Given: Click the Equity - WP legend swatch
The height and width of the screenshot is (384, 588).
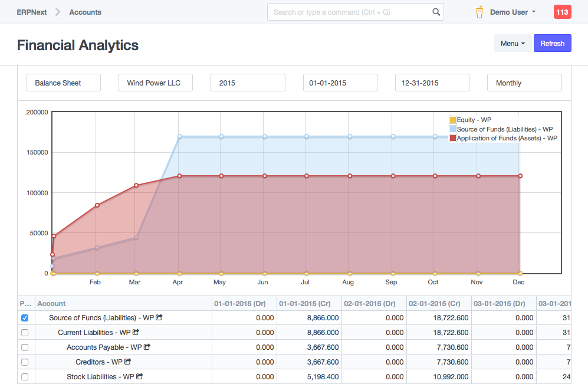Looking at the screenshot, I should [x=453, y=120].
